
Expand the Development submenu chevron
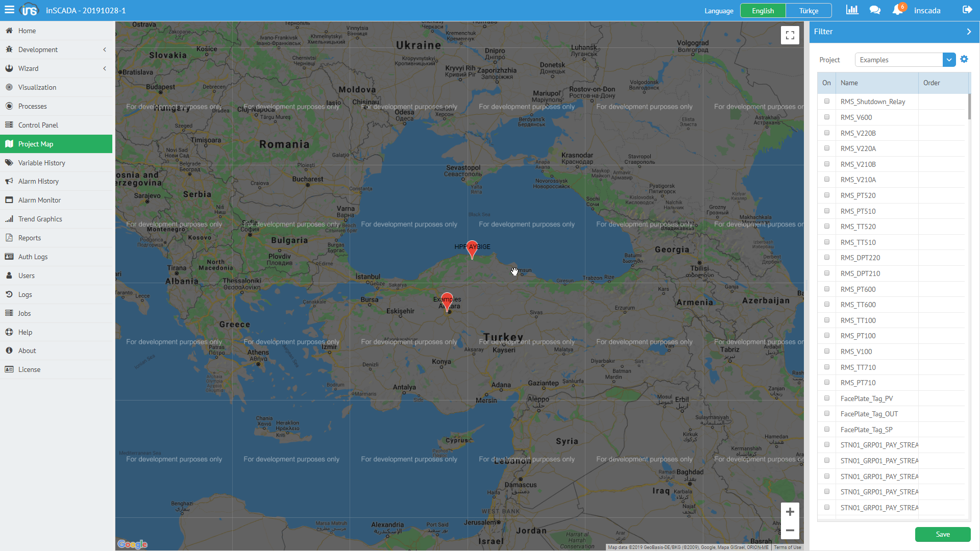point(105,49)
